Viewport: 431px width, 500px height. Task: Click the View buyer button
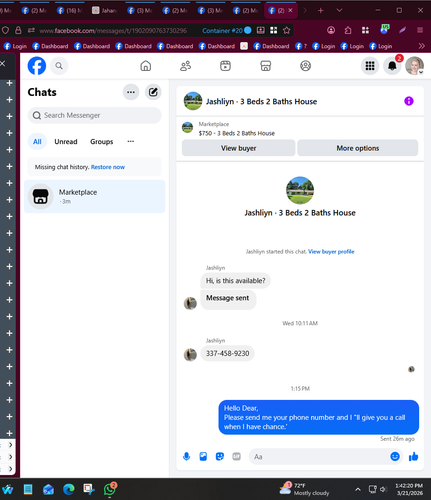pos(238,148)
